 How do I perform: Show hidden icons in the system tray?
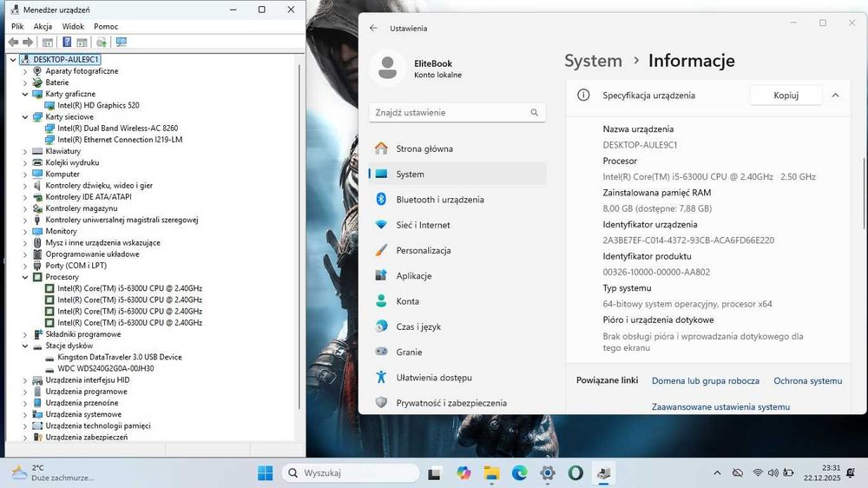click(x=717, y=473)
